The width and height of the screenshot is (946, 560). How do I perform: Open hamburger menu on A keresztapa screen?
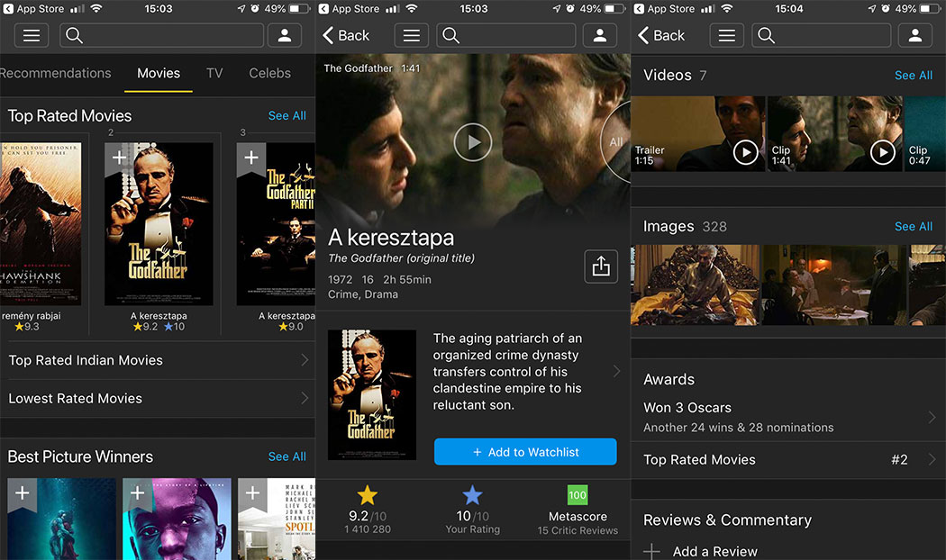click(412, 36)
